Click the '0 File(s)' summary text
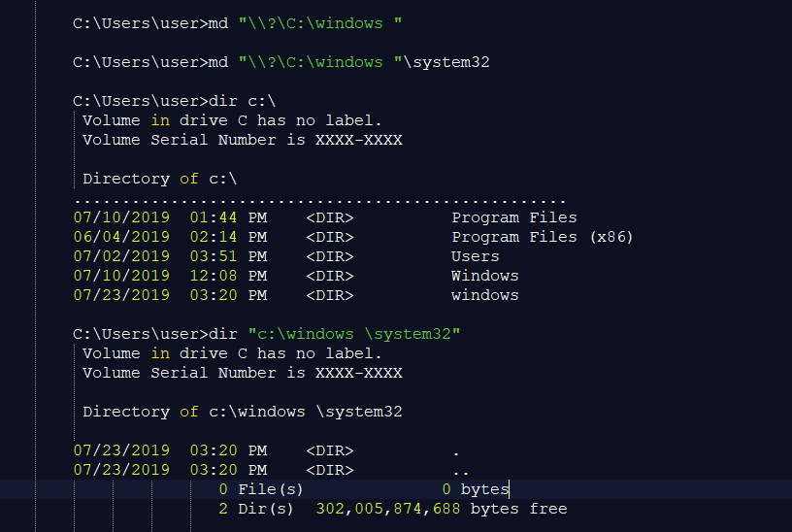Screen dimensions: 792x532 pyautogui.click(x=261, y=489)
